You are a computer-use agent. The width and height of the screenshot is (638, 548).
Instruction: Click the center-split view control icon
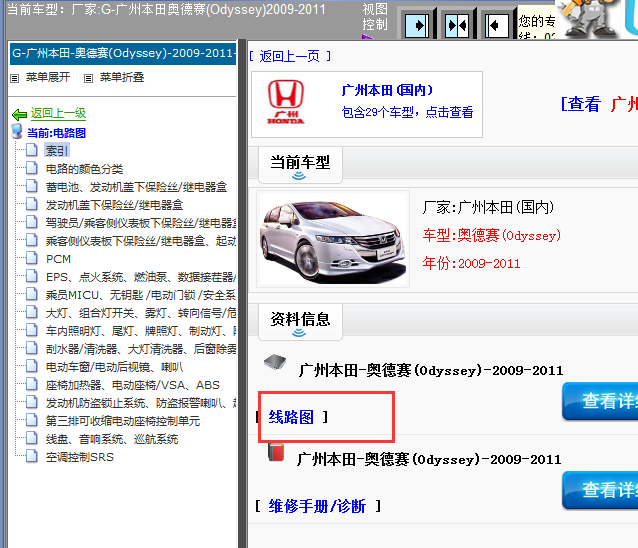pyautogui.click(x=457, y=25)
